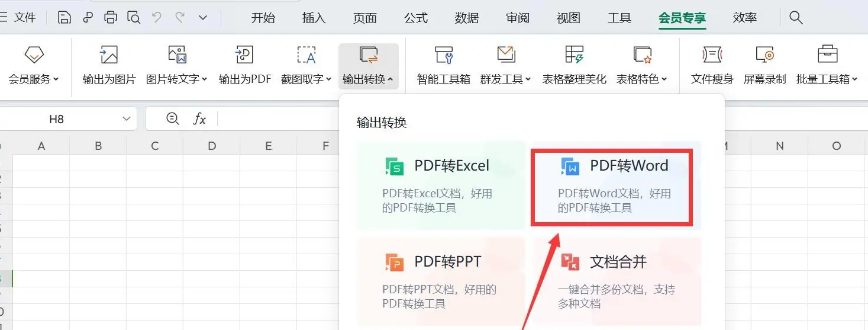Select column O header
The image size is (868, 330).
pyautogui.click(x=837, y=146)
